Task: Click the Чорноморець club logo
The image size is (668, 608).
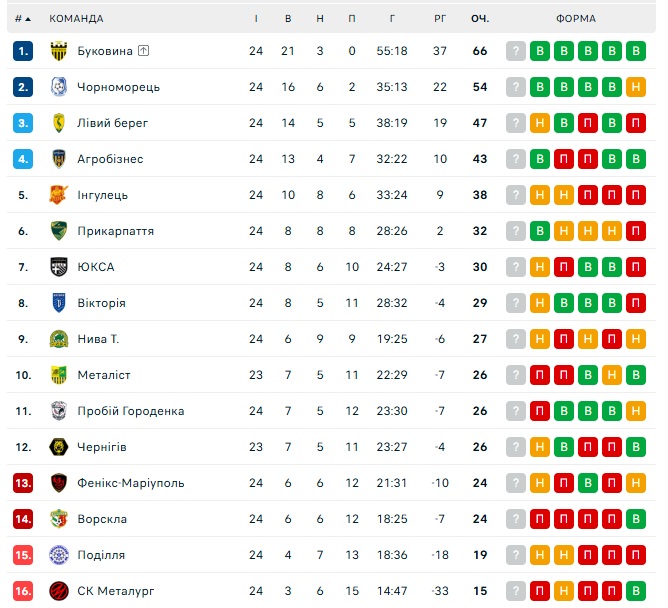Action: [58, 87]
